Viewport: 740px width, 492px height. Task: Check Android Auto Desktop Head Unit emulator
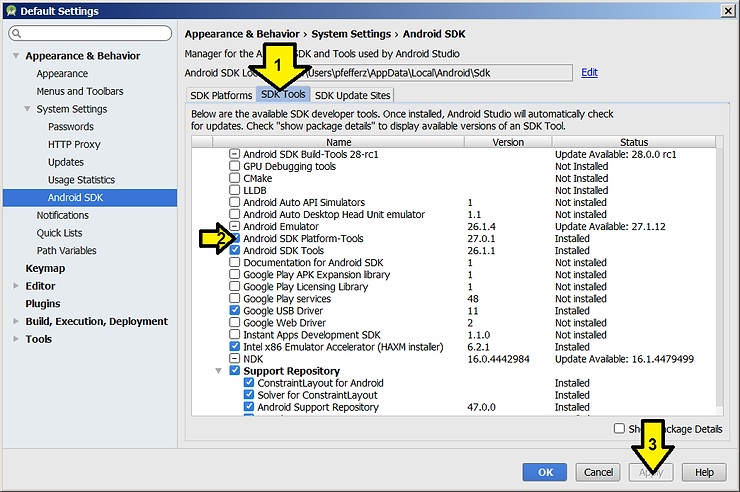pos(235,214)
